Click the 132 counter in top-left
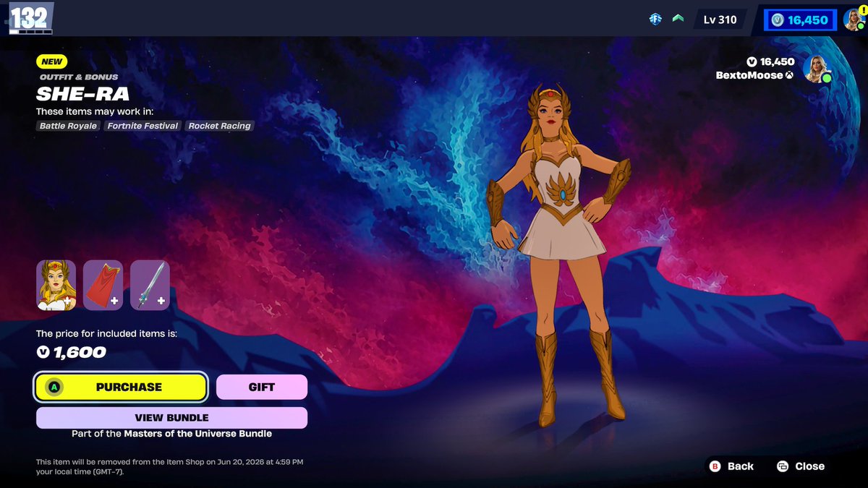 (x=29, y=18)
